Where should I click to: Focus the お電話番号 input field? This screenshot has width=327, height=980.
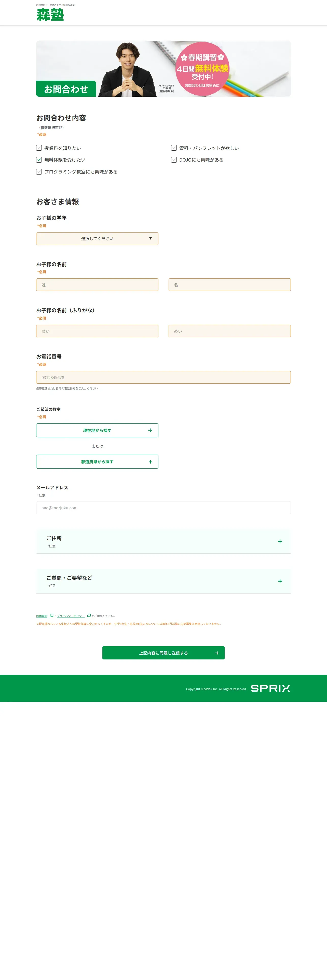(x=163, y=377)
